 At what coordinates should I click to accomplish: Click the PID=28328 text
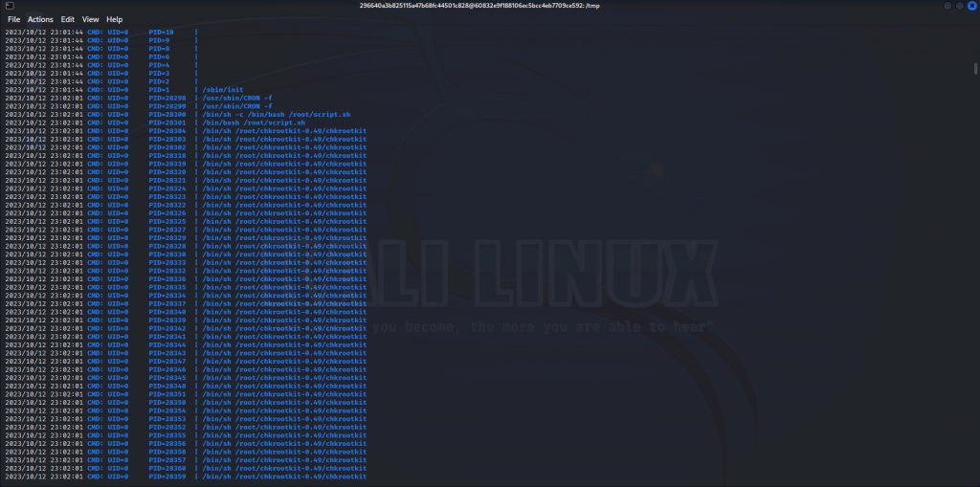click(x=167, y=246)
